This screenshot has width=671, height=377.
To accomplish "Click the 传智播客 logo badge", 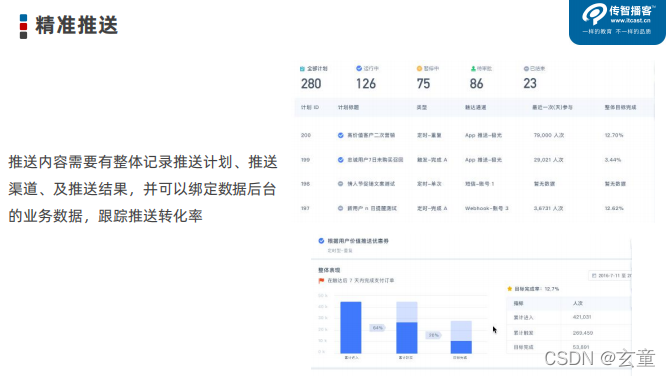I will tap(618, 21).
